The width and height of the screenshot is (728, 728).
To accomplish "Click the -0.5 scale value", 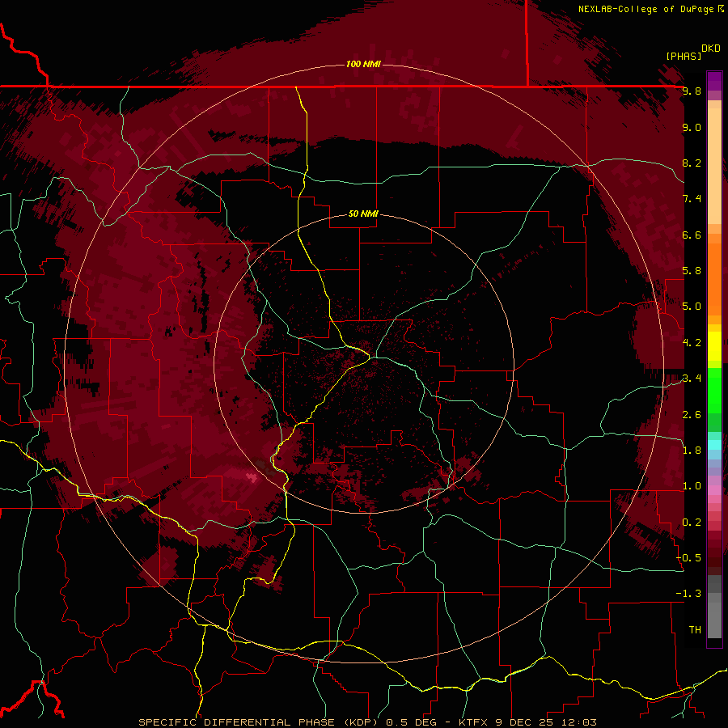I will click(688, 558).
